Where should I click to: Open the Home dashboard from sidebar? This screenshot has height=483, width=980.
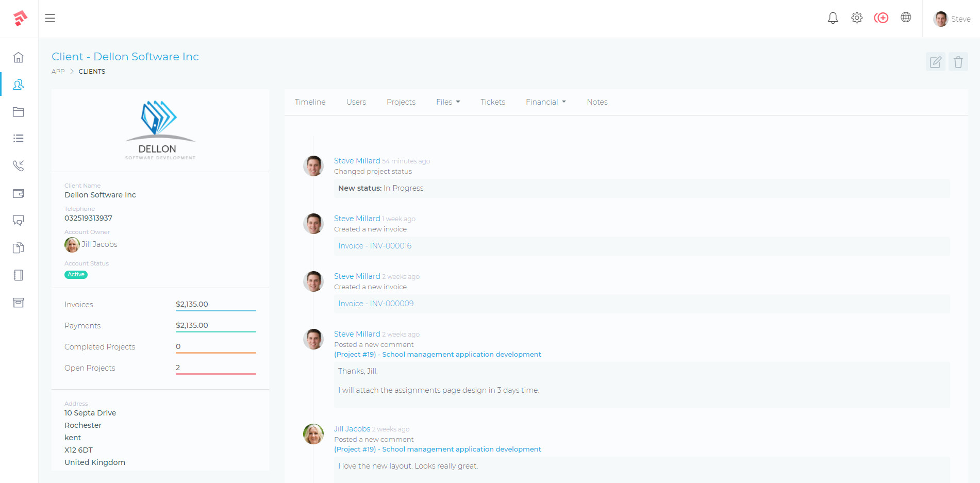pos(18,58)
